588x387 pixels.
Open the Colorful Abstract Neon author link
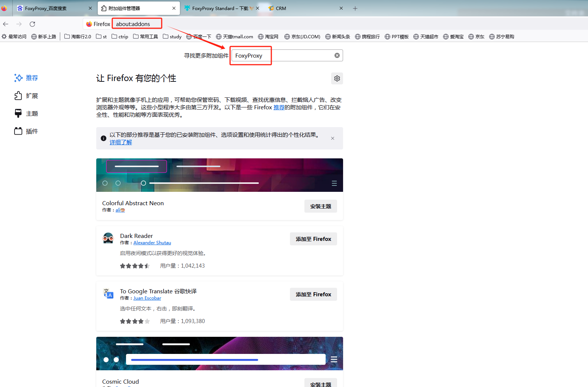click(x=120, y=210)
